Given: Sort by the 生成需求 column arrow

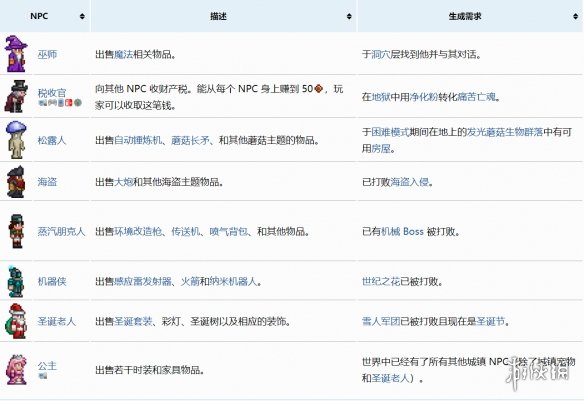Looking at the screenshot, I should click(576, 16).
